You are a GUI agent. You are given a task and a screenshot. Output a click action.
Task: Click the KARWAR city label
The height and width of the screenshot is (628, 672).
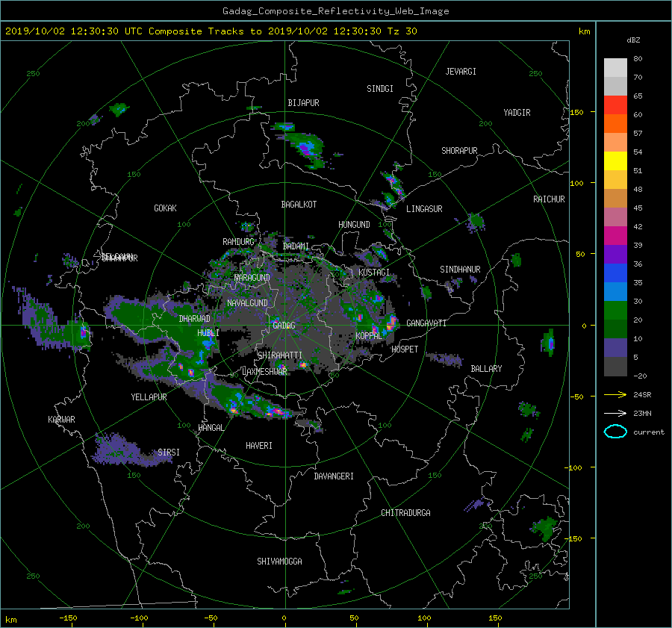click(61, 419)
